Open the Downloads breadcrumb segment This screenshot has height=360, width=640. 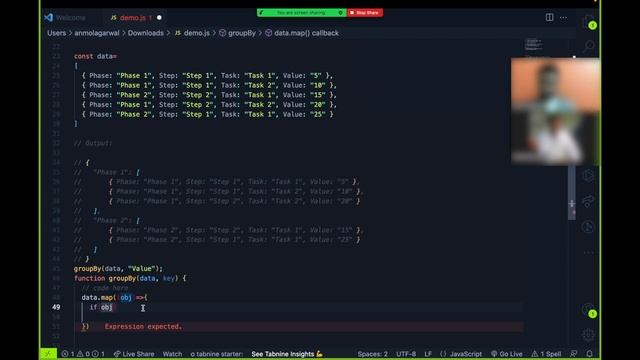point(146,33)
